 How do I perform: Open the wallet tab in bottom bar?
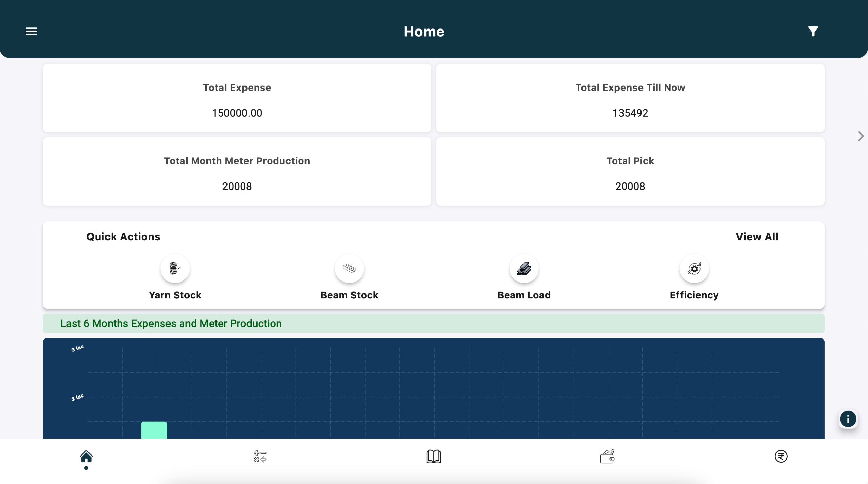[x=607, y=457]
